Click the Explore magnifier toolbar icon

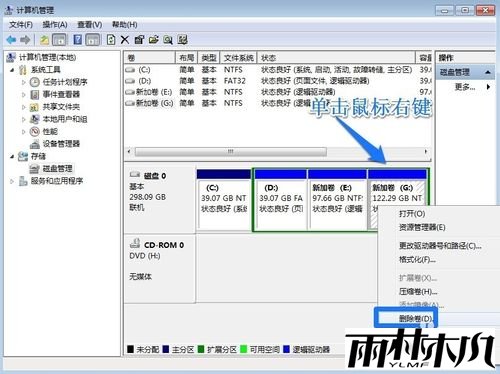(168, 40)
